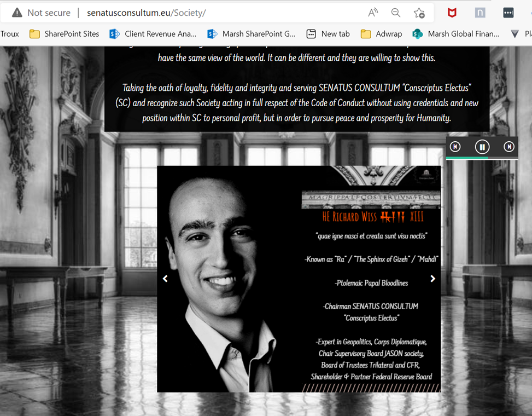This screenshot has width=532, height=416.
Task: Click the Not secure warning triangle icon
Action: click(17, 13)
